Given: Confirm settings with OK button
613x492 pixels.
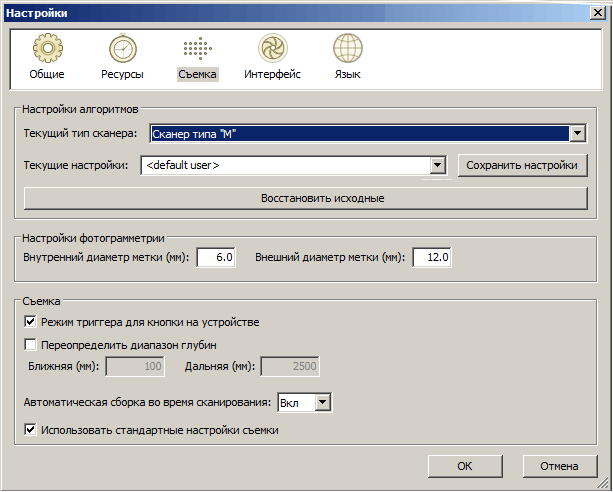Looking at the screenshot, I should [465, 466].
